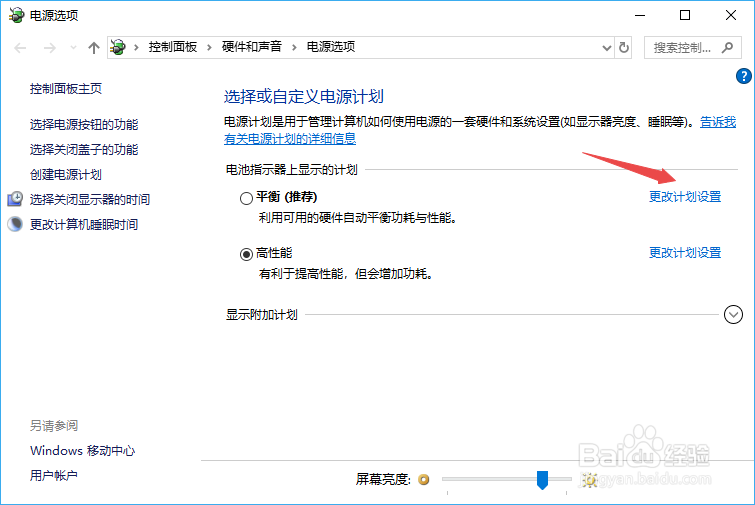This screenshot has width=755, height=505.
Task: Open 控制面板主页 link
Action: tap(66, 89)
